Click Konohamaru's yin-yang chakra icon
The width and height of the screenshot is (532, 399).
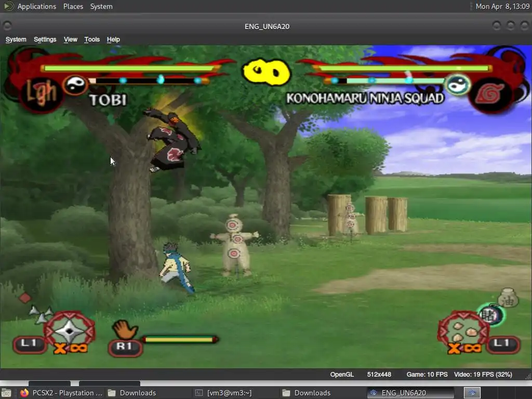point(458,85)
